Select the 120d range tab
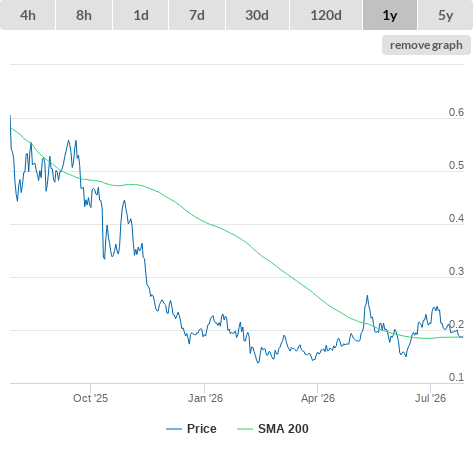 coord(326,15)
